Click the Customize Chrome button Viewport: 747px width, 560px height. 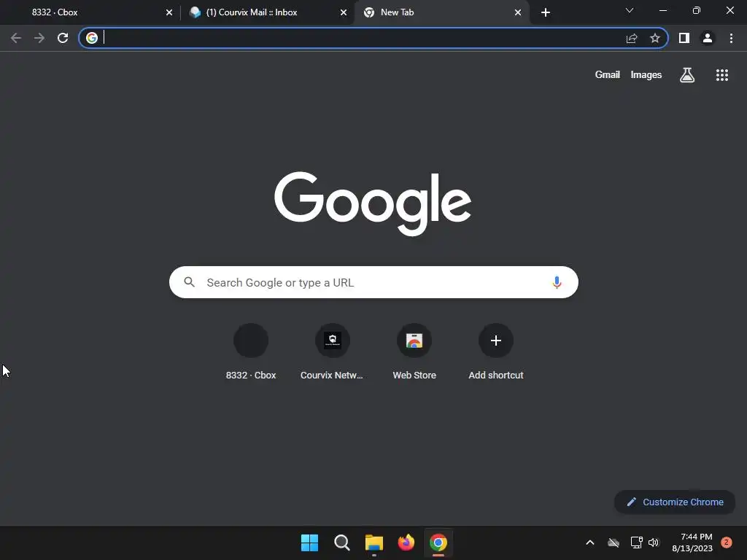click(x=675, y=502)
